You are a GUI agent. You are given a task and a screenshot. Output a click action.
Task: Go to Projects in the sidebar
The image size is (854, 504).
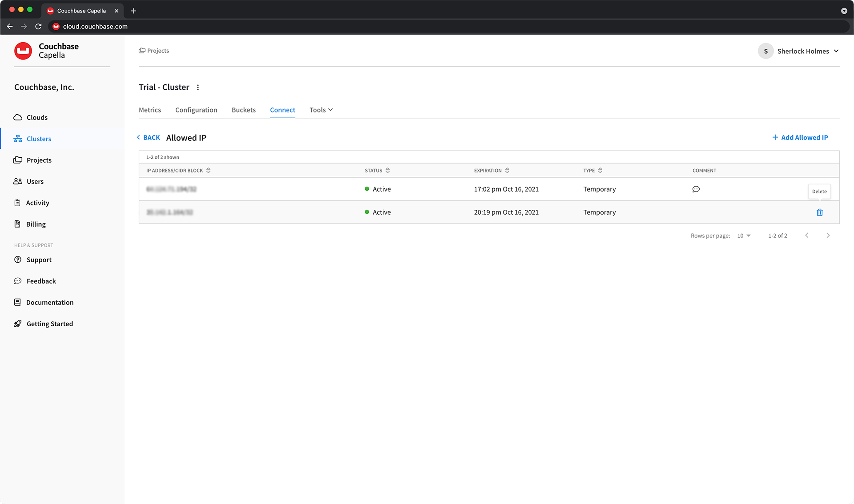[x=33, y=160]
